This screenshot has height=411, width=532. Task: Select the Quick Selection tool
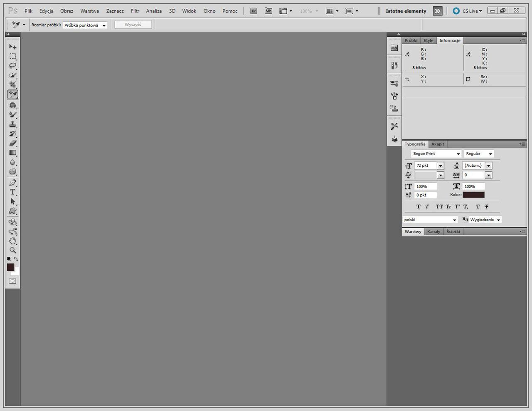coord(13,75)
